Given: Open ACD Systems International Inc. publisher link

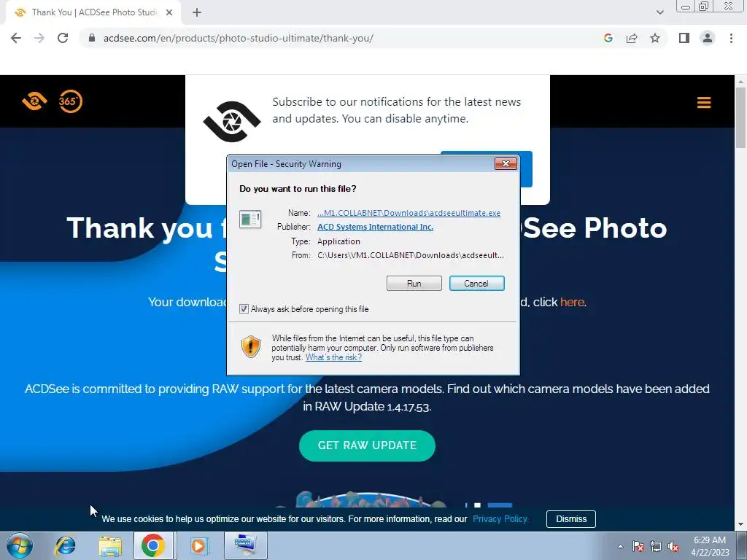Looking at the screenshot, I should click(x=375, y=227).
